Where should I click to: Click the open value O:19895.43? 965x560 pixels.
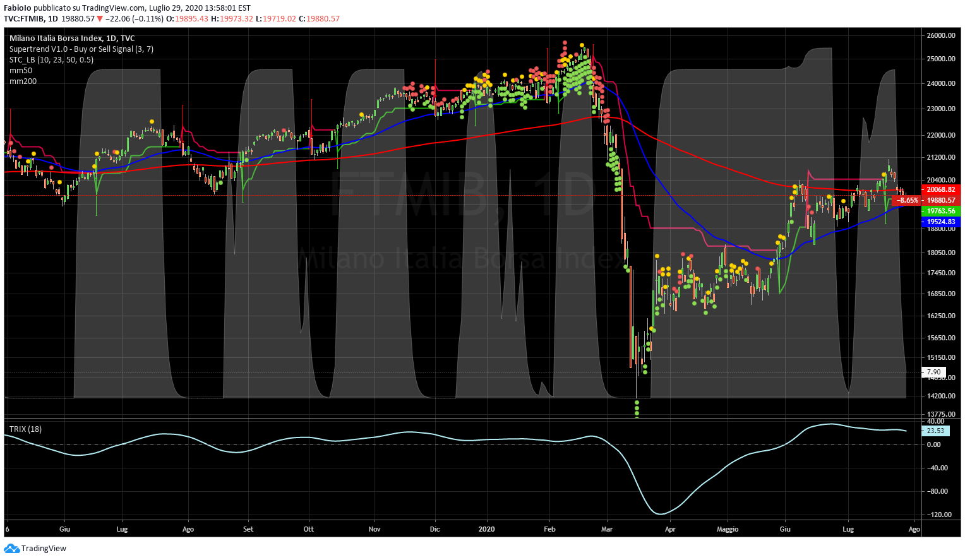[x=187, y=19]
